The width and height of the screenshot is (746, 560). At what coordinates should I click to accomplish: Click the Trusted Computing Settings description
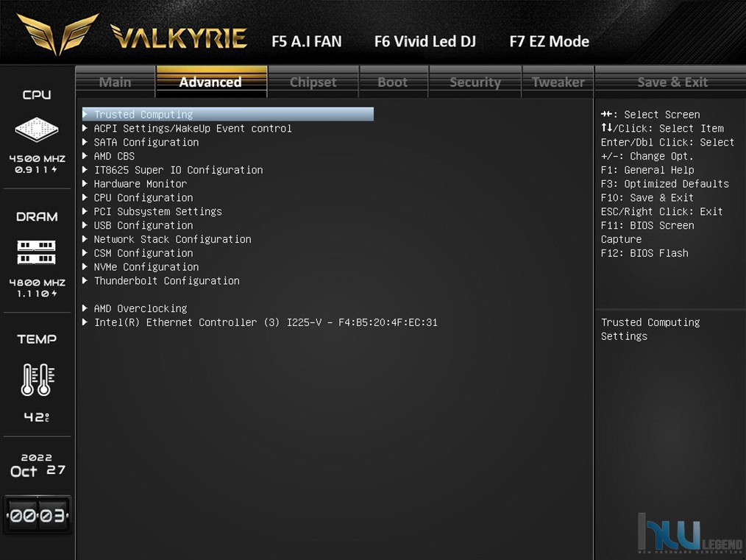coord(650,329)
